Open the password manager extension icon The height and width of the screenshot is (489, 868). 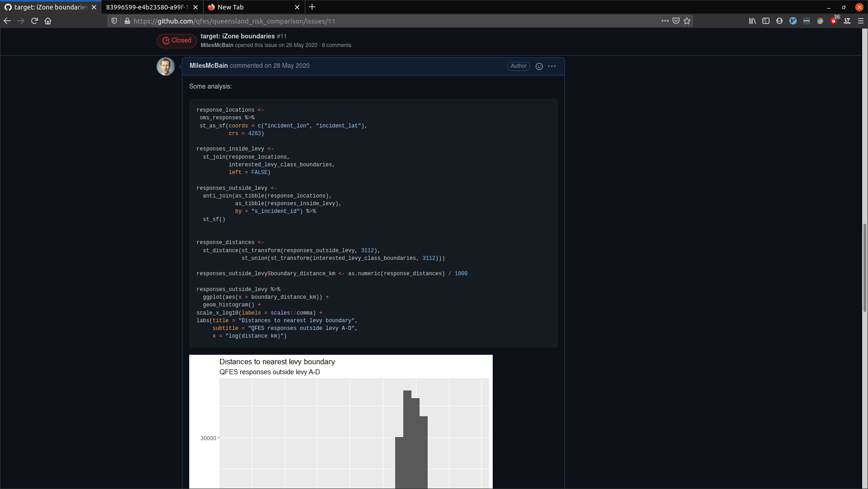[x=807, y=21]
